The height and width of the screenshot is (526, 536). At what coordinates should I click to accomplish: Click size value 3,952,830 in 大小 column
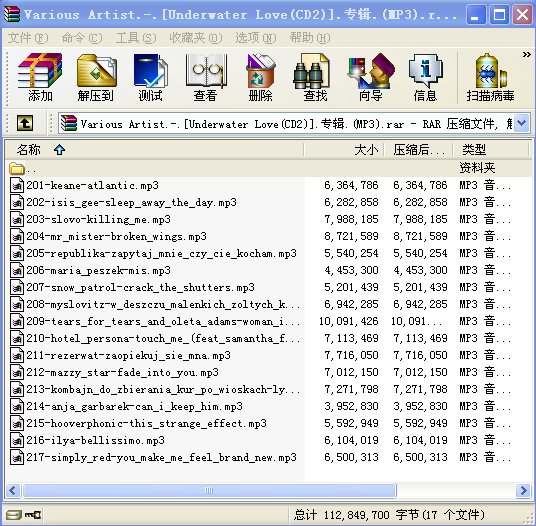(351, 406)
